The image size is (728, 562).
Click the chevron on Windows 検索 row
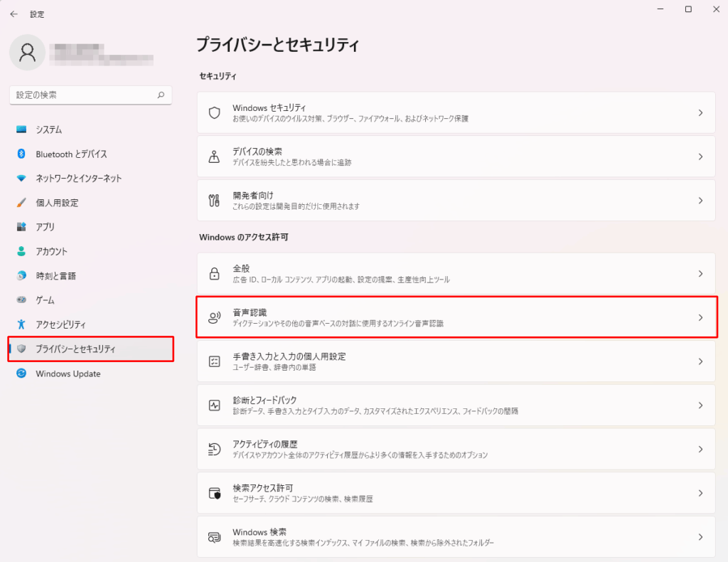coord(700,537)
